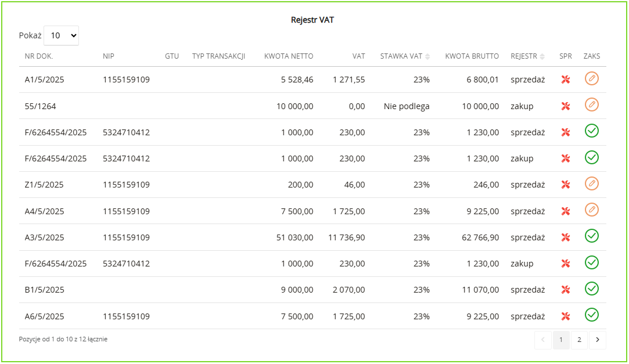Select document number Z1/5/2025
Screen dimensions: 629x364
pyautogui.click(x=44, y=185)
